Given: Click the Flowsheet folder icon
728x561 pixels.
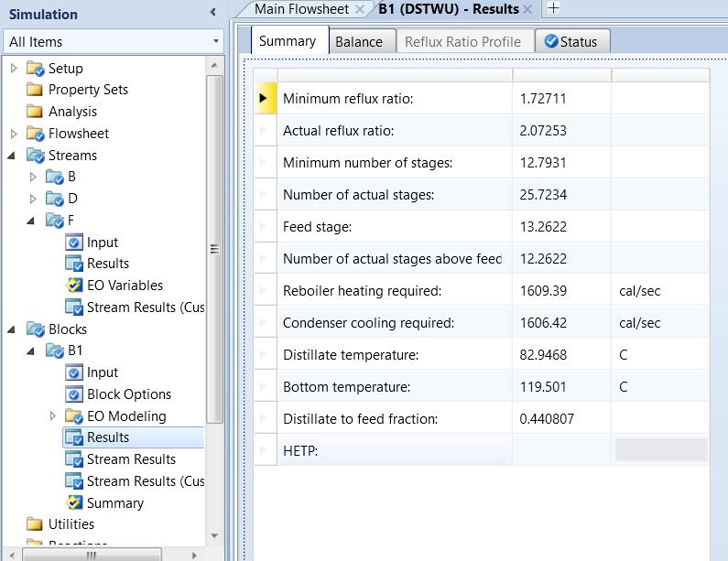Looking at the screenshot, I should pyautogui.click(x=36, y=134).
